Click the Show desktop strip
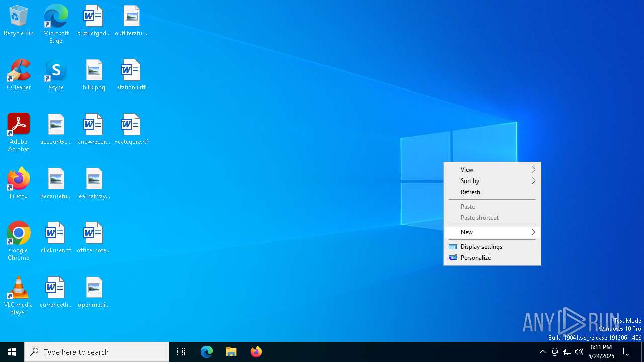The width and height of the screenshot is (644, 362). pos(642,352)
